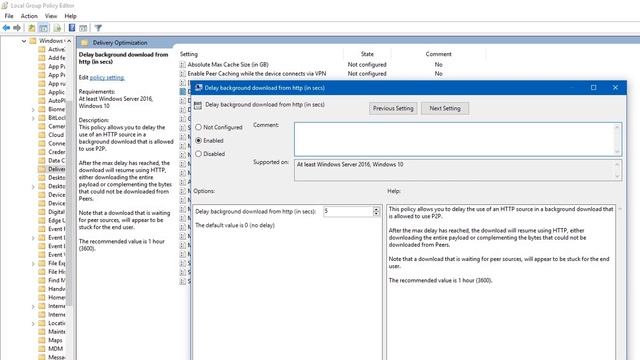The image size is (640, 360).
Task: Click the Export List toolbar icon
Action: click(57, 28)
